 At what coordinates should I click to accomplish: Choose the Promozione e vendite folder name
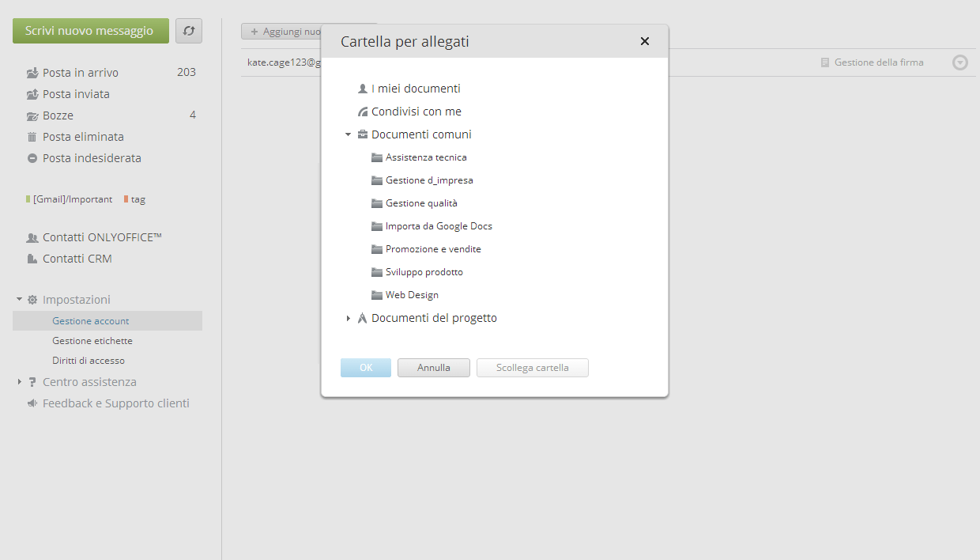[x=433, y=249]
